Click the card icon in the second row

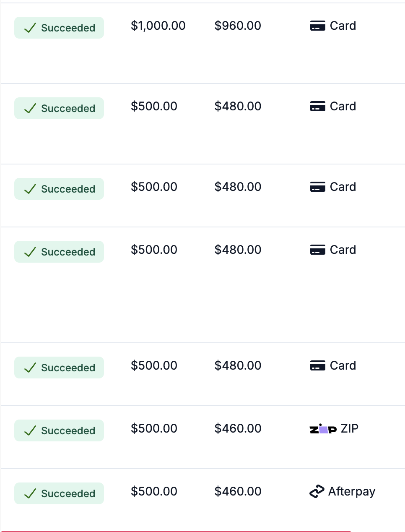coord(318,107)
